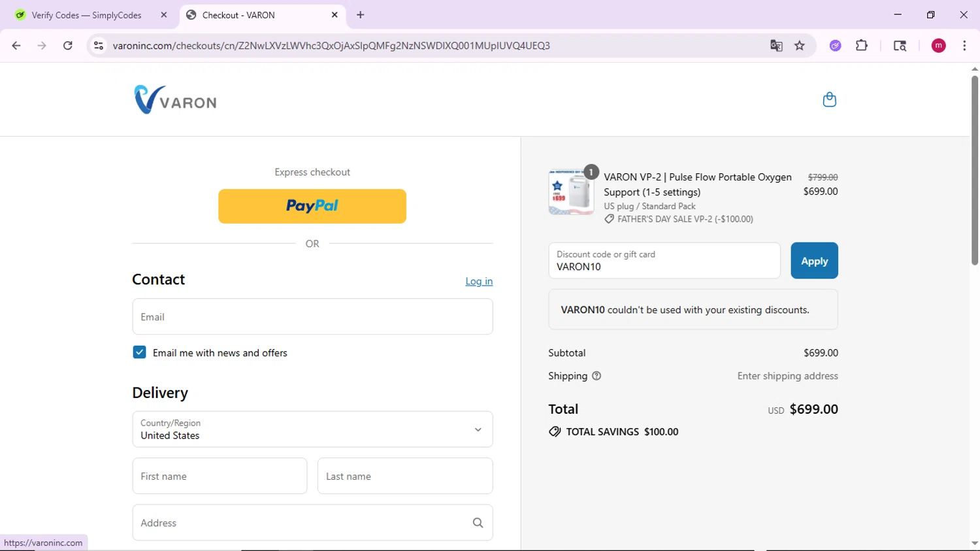Go back to the previous page
Viewport: 980px width, 551px height.
pos(16,46)
